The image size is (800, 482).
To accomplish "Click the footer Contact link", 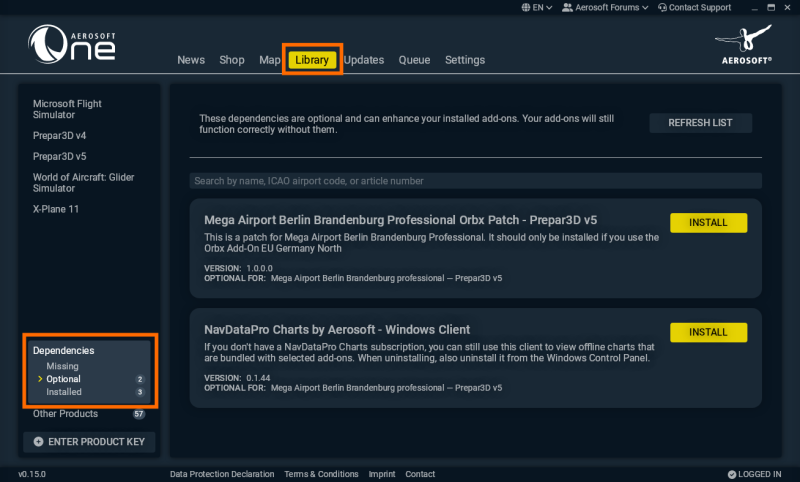I will tap(420, 474).
